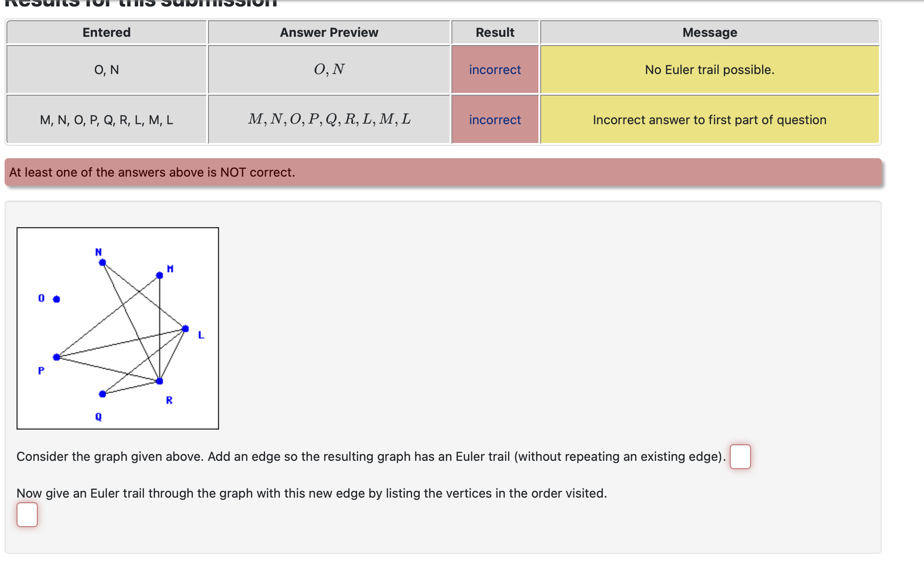This screenshot has height=562, width=924.
Task: Click the 'Result' column header
Action: coord(495,33)
